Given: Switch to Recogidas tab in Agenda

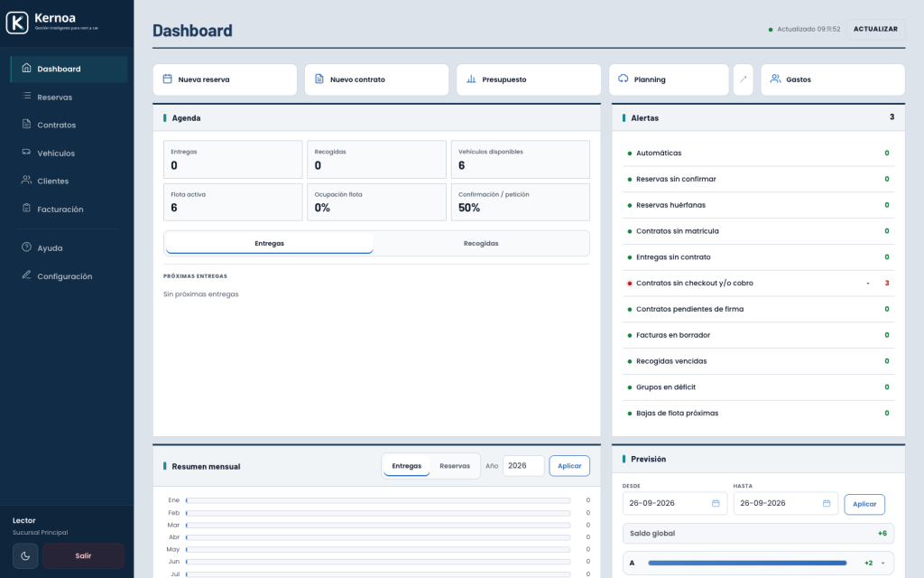Looking at the screenshot, I should coord(481,243).
